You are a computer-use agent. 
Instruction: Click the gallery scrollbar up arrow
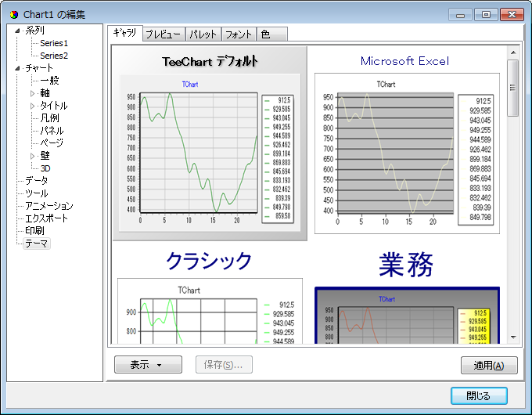coord(513,52)
